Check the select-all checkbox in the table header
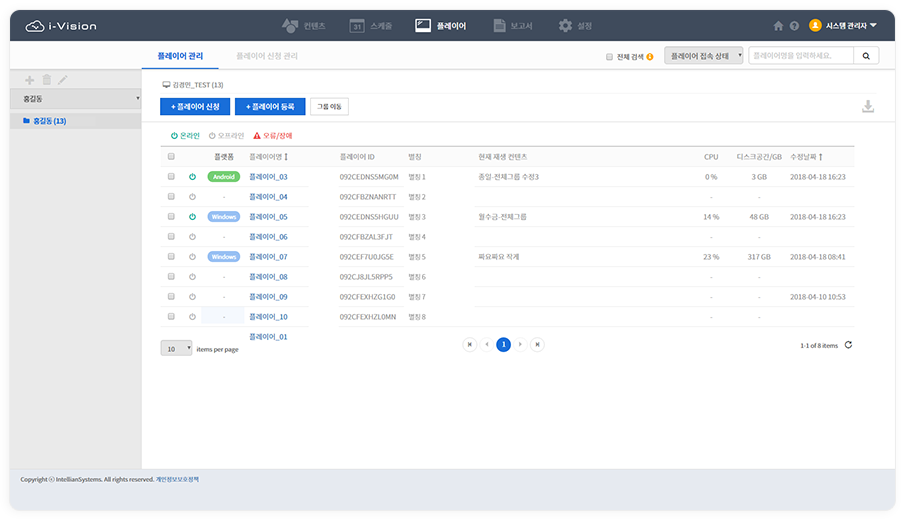The width and height of the screenshot is (905, 520). 171,157
